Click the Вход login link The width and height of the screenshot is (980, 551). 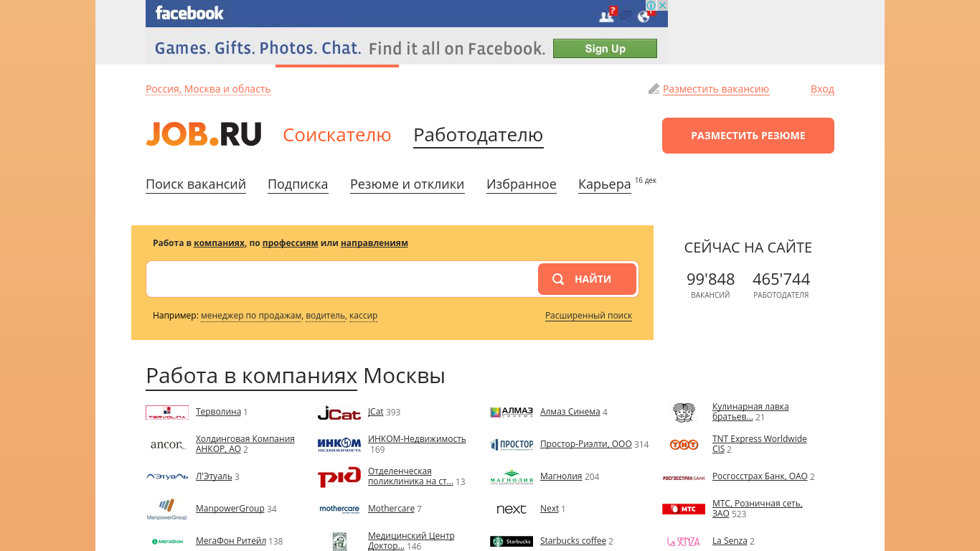click(x=822, y=89)
